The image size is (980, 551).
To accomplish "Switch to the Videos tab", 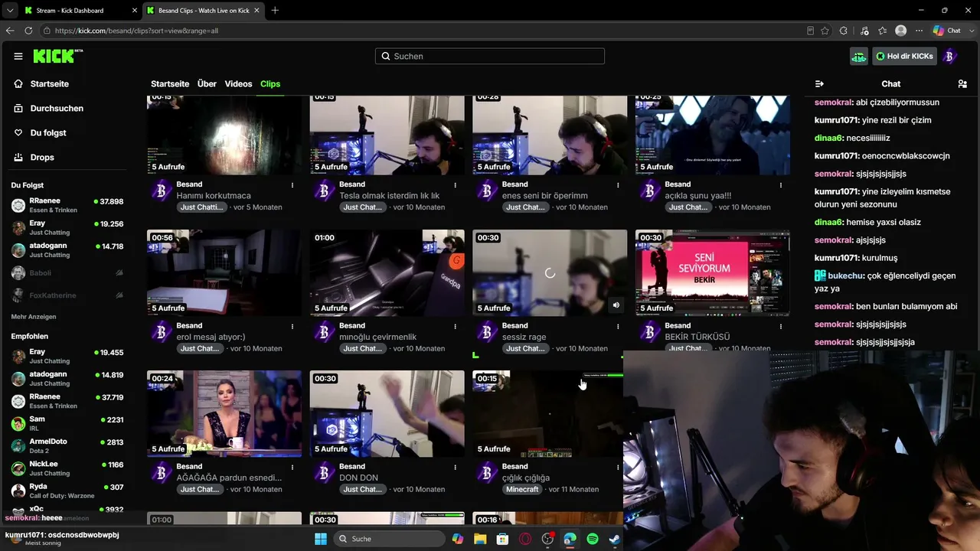I will 238,84.
